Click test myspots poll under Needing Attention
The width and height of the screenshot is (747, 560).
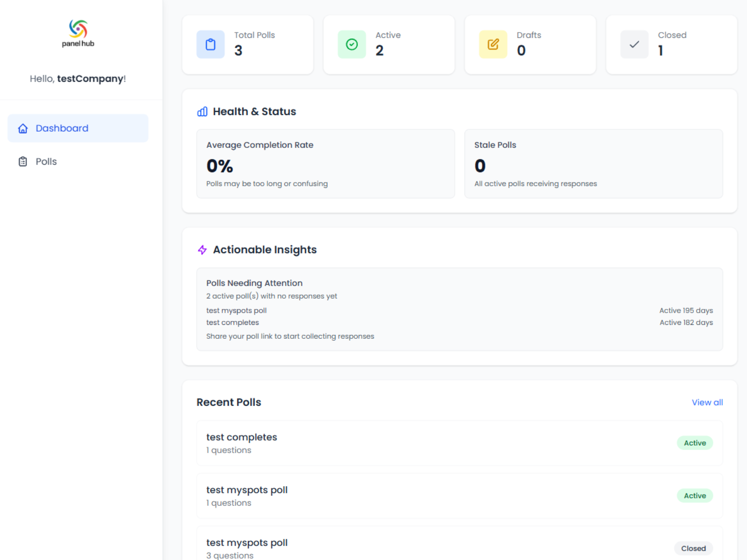236,310
